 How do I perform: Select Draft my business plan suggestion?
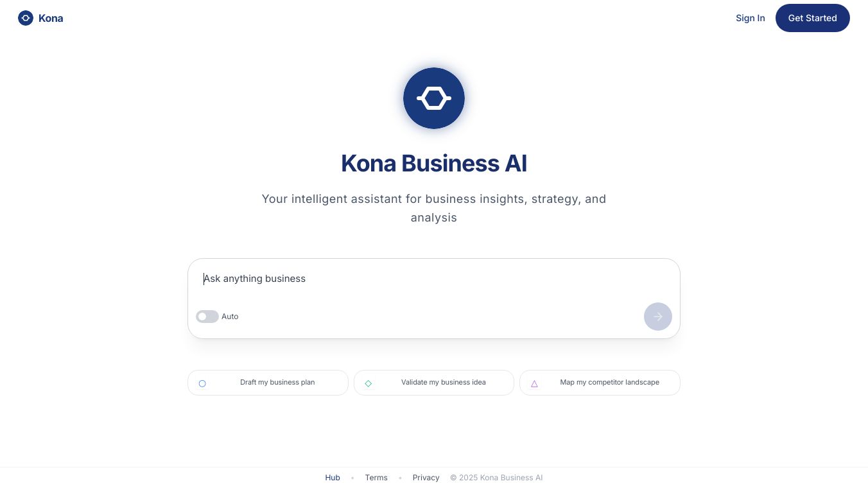(x=277, y=383)
